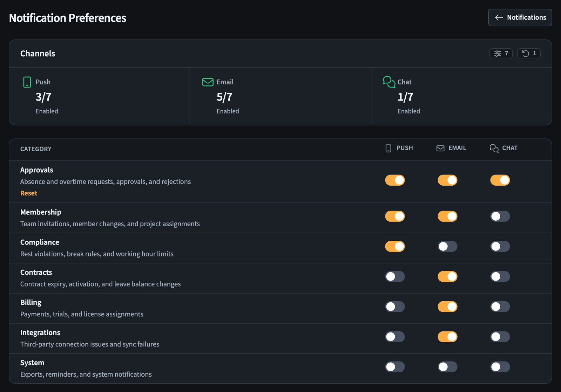
Task: Click the "CATEGORY" column header
Action: 36,149
